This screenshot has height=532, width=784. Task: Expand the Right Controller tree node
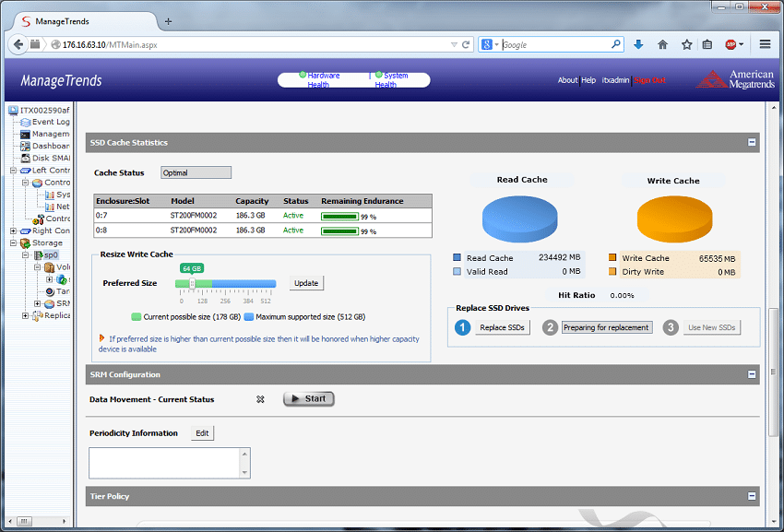(x=13, y=231)
